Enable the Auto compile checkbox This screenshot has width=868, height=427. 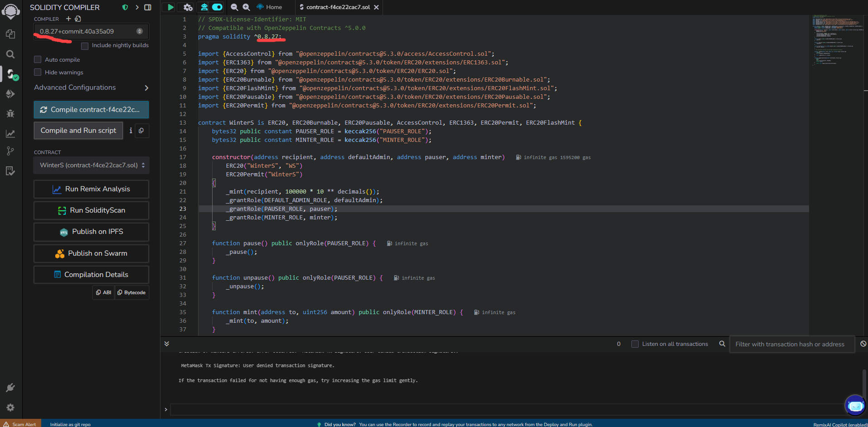pyautogui.click(x=38, y=59)
